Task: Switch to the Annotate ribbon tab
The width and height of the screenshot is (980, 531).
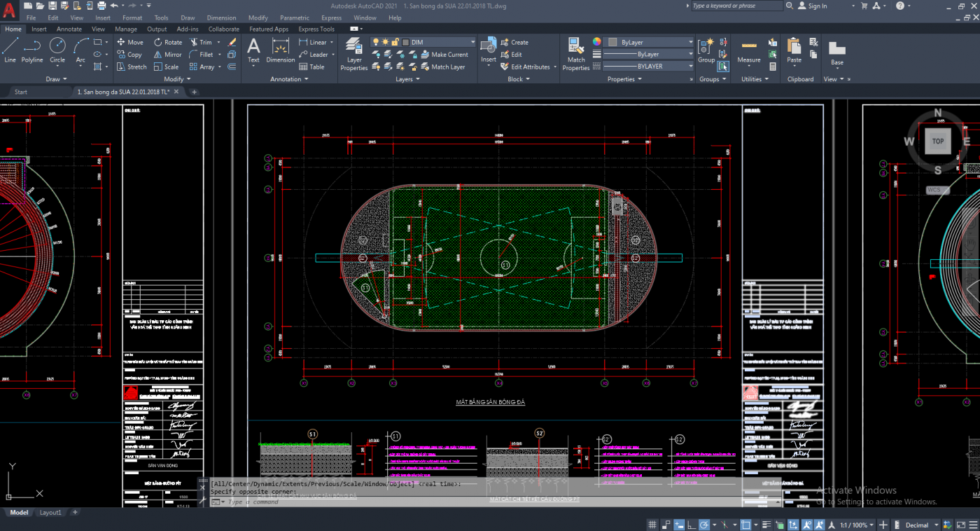Action: 69,29
